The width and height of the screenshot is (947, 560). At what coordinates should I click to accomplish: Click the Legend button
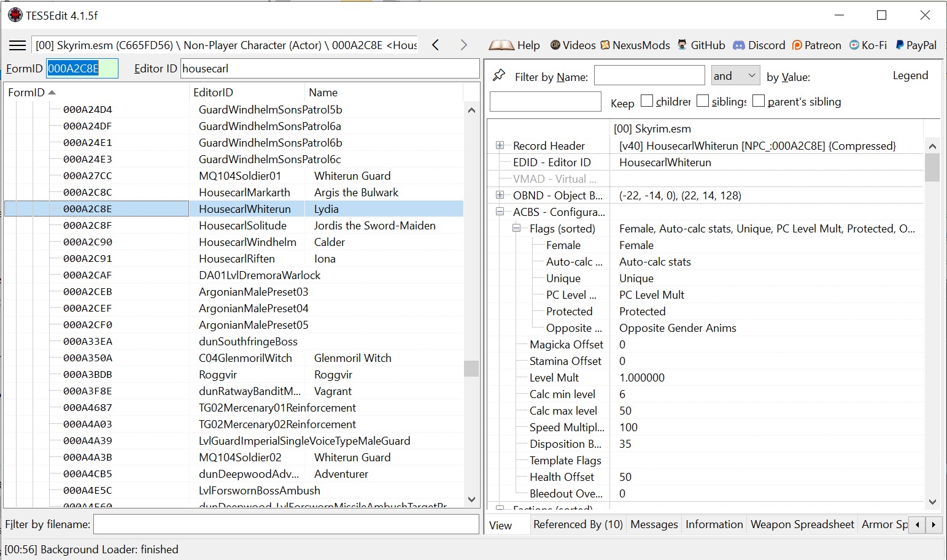(910, 75)
